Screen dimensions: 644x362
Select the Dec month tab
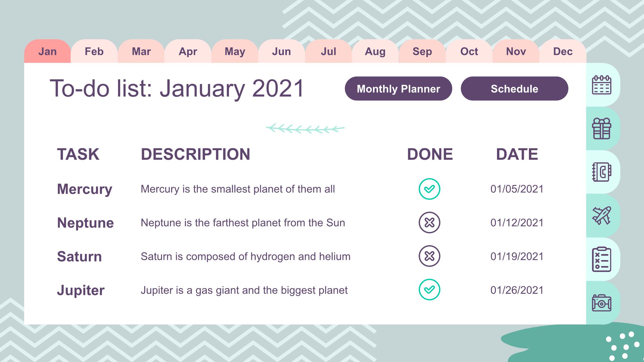tap(563, 51)
